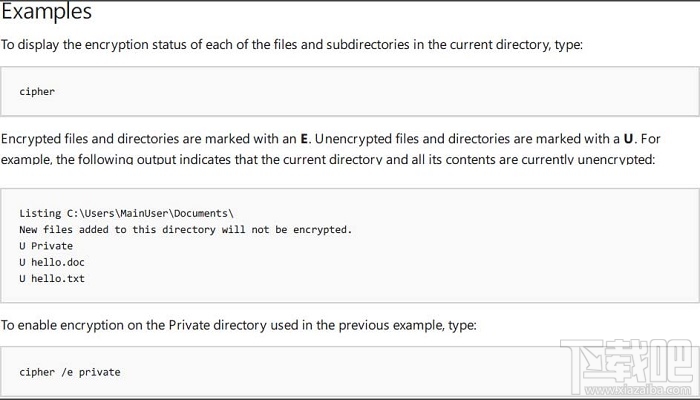Click the word 'private' in the last command
Image resolution: width=700 pixels, height=400 pixels.
click(100, 372)
